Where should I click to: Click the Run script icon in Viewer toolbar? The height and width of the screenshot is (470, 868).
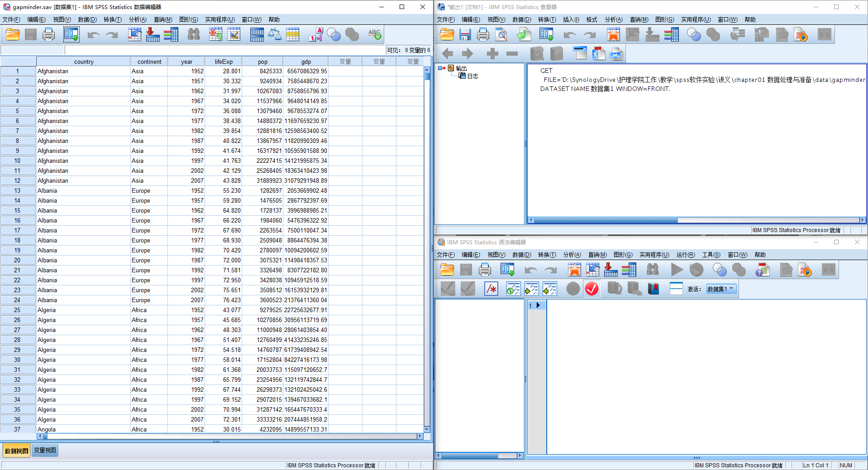801,34
